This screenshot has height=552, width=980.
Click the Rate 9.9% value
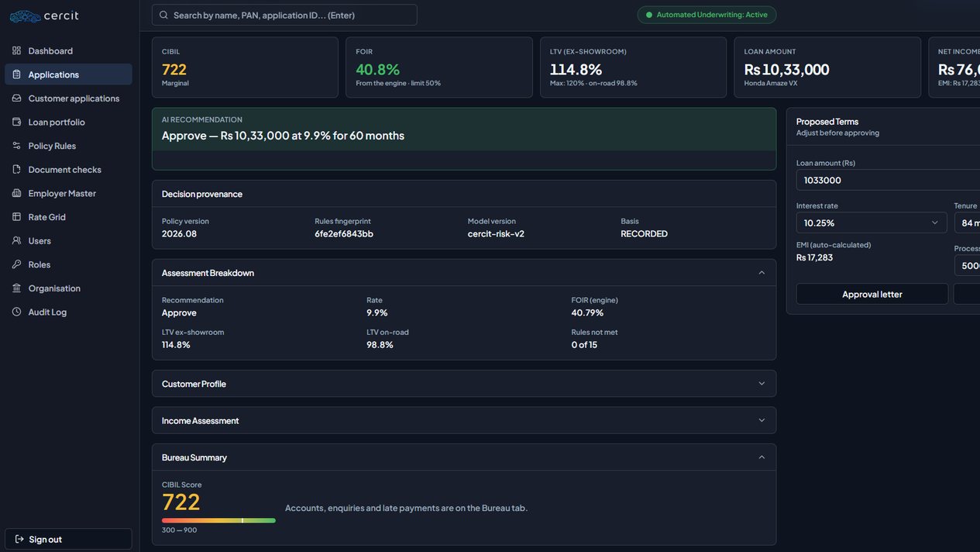377,312
